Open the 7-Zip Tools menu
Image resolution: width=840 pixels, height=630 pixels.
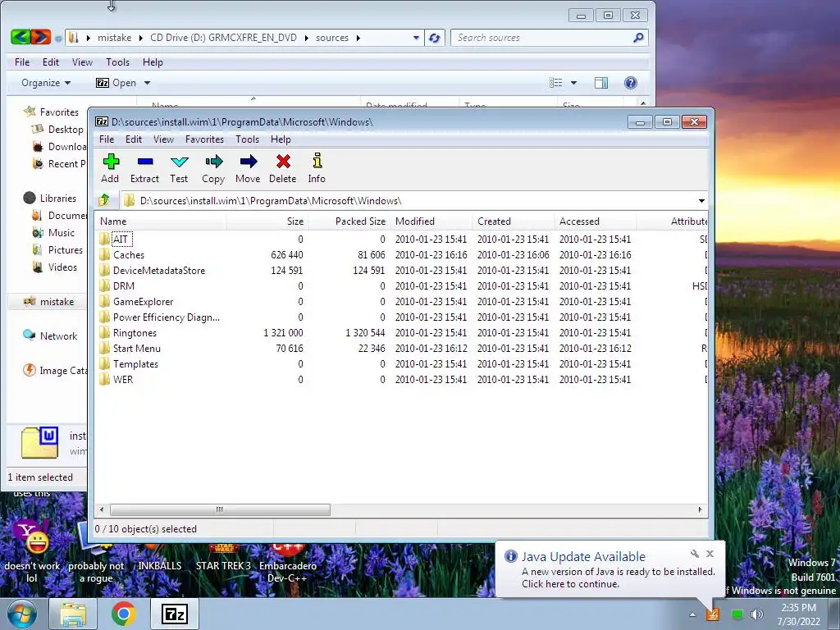(247, 139)
